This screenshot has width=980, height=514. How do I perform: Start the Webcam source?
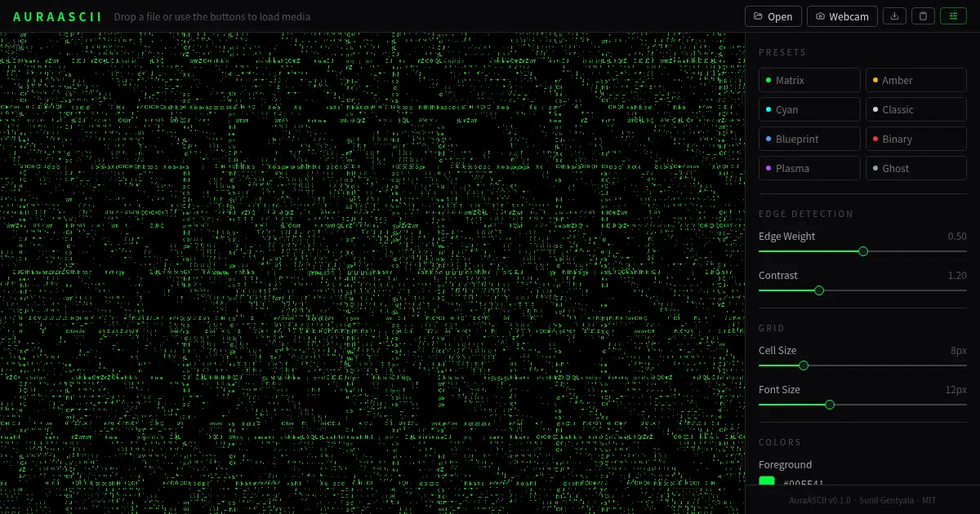tap(842, 16)
